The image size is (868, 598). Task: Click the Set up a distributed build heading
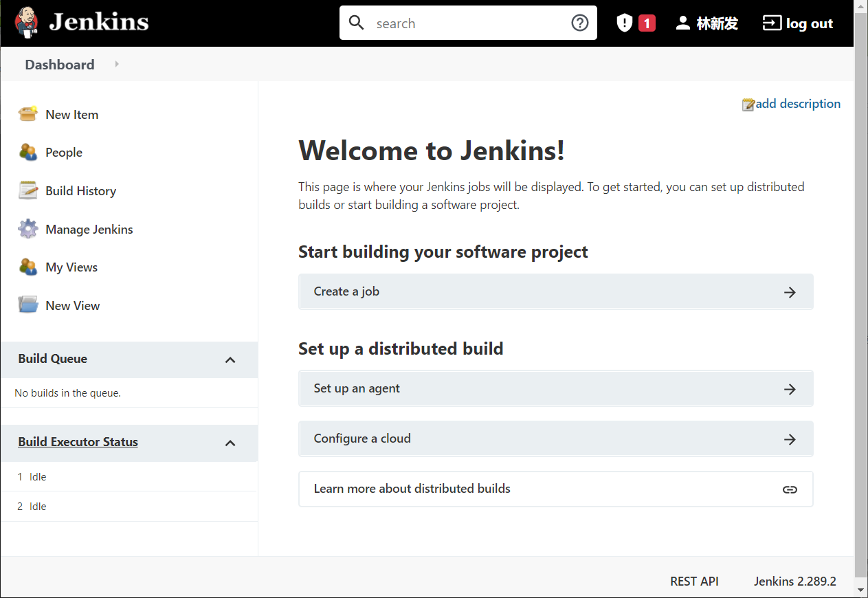(401, 348)
